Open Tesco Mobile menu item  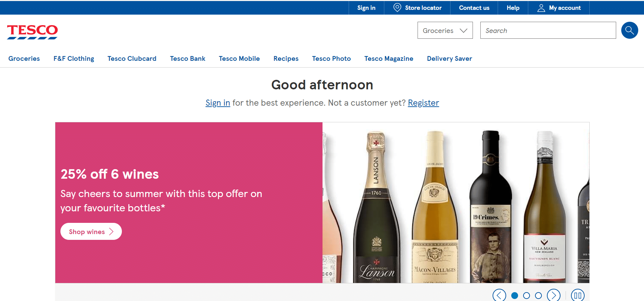(x=239, y=58)
